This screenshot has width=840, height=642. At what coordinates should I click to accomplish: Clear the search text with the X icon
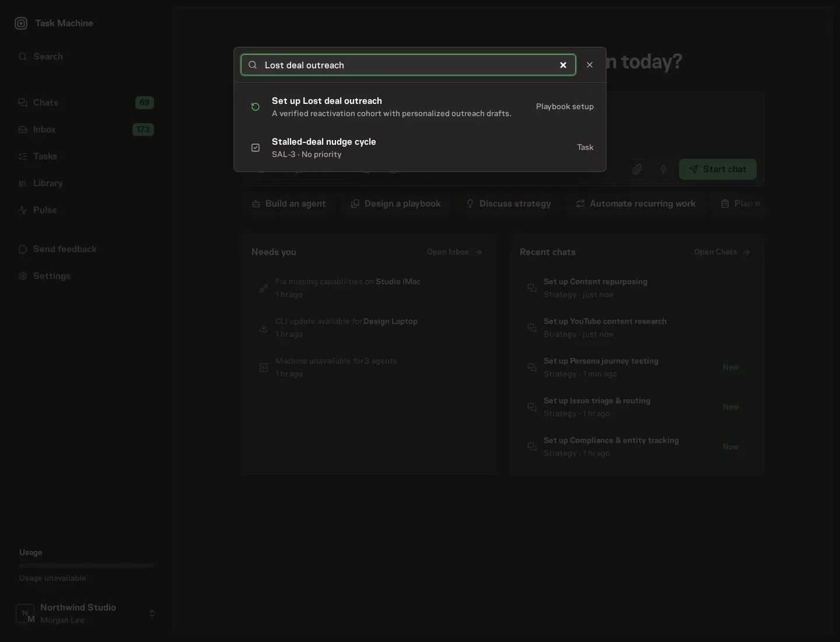tap(563, 65)
